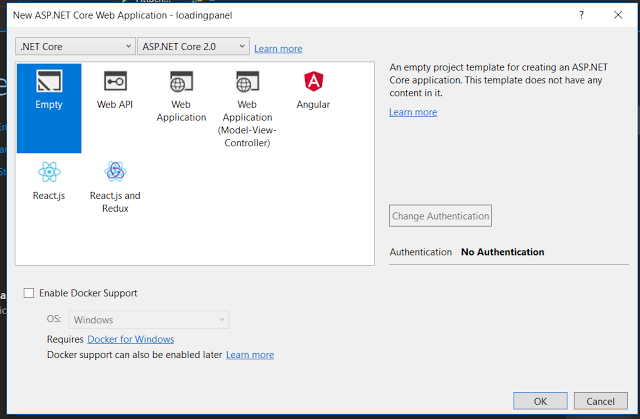Viewport: 640px width, 419px height.
Task: Pick the Web Application template
Action: 181,96
